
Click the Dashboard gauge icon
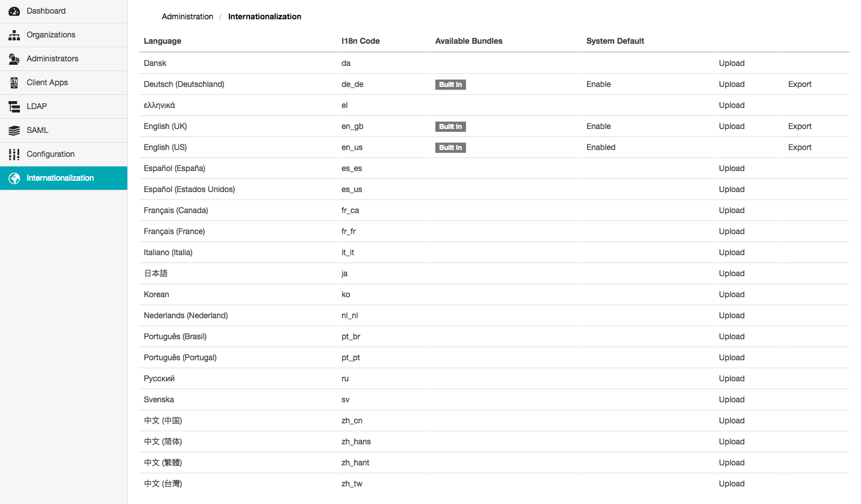click(x=14, y=11)
